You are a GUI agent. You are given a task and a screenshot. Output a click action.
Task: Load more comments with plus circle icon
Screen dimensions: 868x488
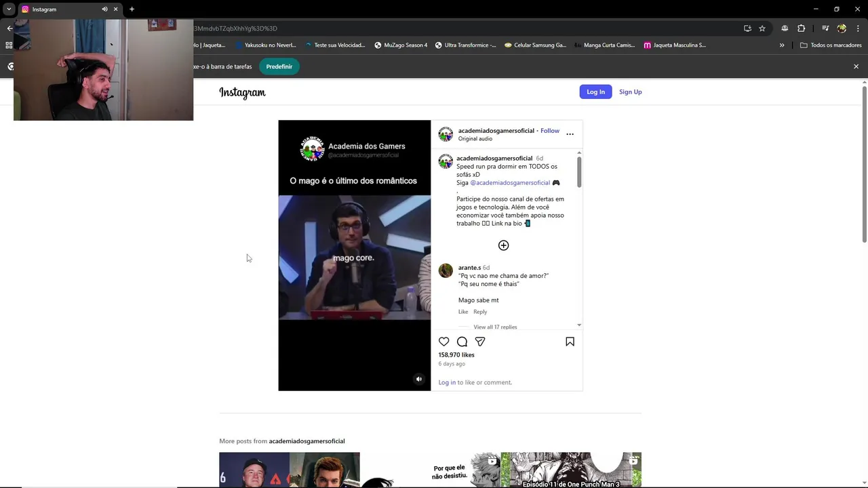(x=503, y=245)
